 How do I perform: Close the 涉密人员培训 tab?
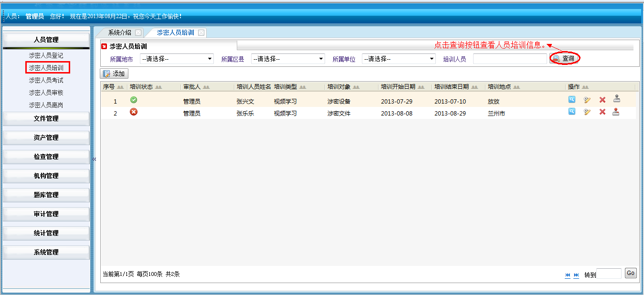click(x=201, y=32)
